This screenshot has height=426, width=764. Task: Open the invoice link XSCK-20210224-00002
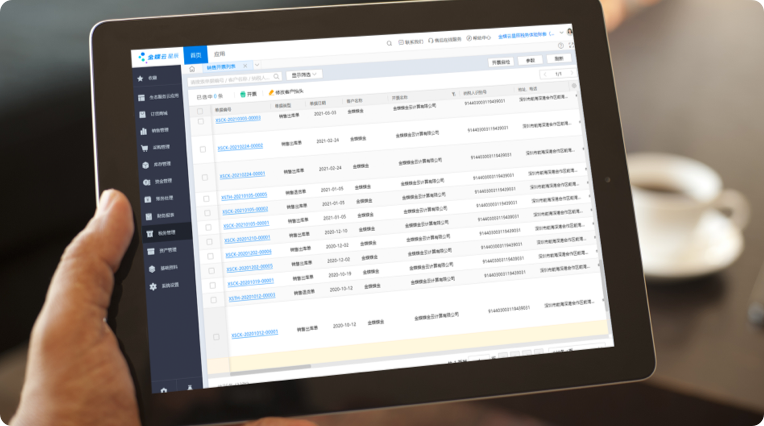coord(239,148)
